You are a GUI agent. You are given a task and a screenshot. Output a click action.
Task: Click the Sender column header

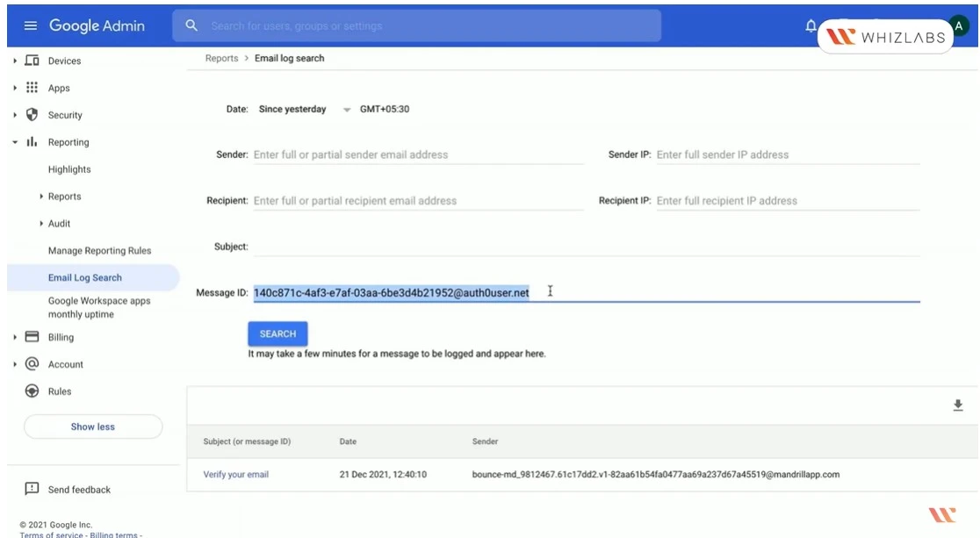485,441
